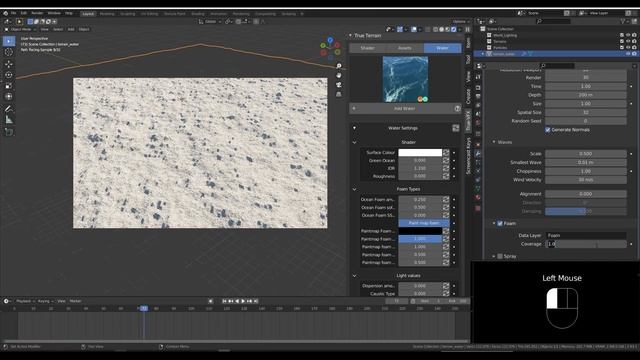Toggle the exclude checkbox of World_Lighting collection
The image size is (640, 360).
(x=622, y=36)
